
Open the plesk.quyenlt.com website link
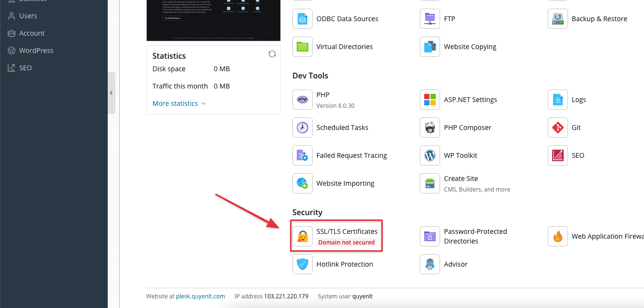tap(201, 296)
